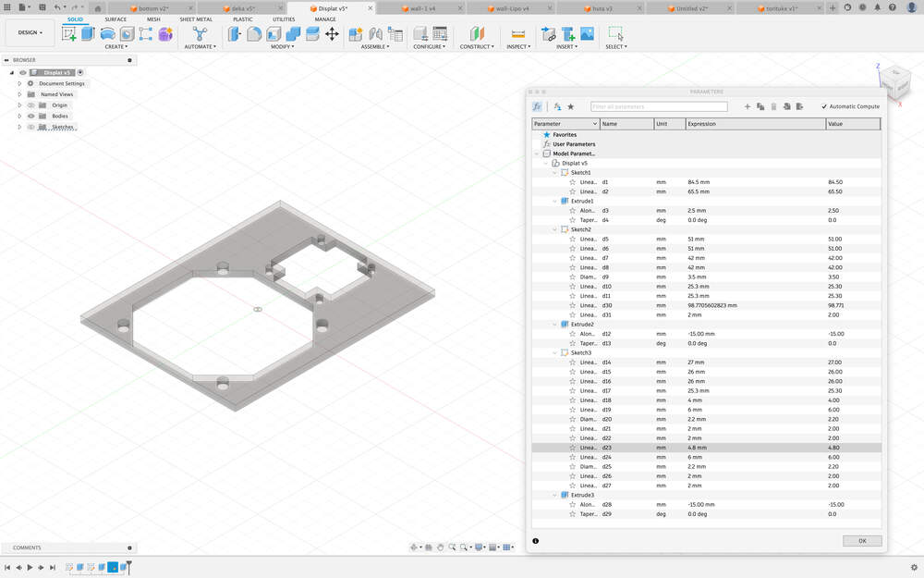Toggle the Automatic Compute checkbox
Viewport: 924px width, 578px height.
click(x=824, y=106)
